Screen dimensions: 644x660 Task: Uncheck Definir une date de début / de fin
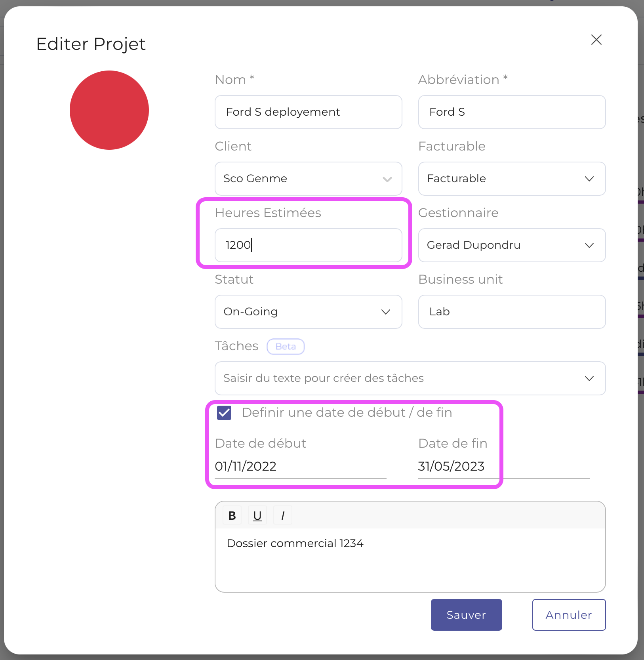(x=224, y=412)
